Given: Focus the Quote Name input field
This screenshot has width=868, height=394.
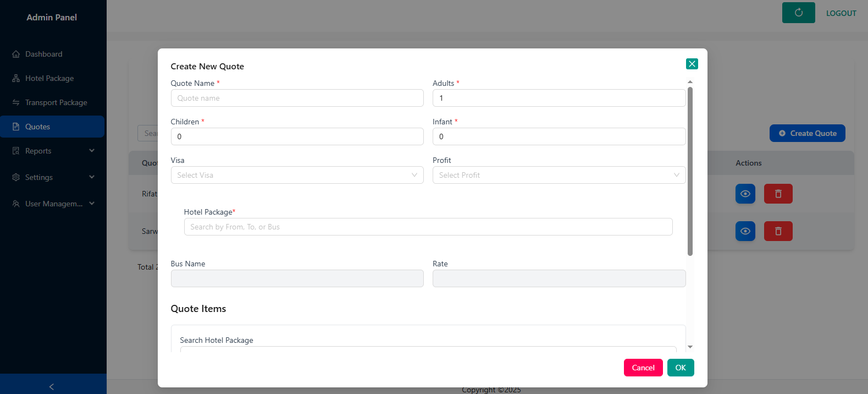Looking at the screenshot, I should (x=297, y=98).
